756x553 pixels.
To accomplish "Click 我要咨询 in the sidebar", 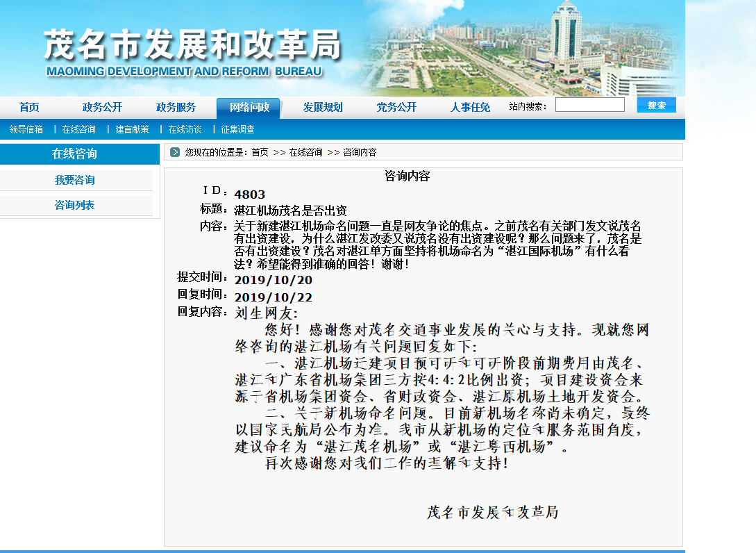I will (x=75, y=180).
